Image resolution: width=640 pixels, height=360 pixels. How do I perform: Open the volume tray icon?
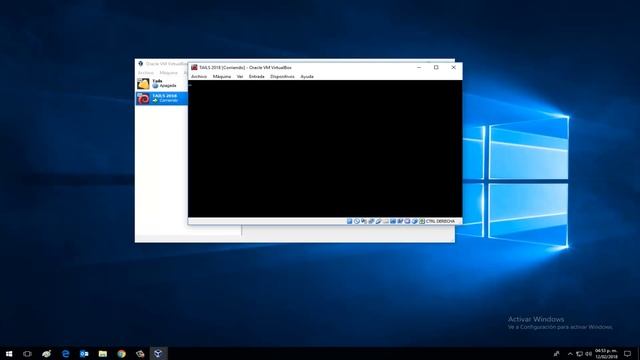point(588,353)
